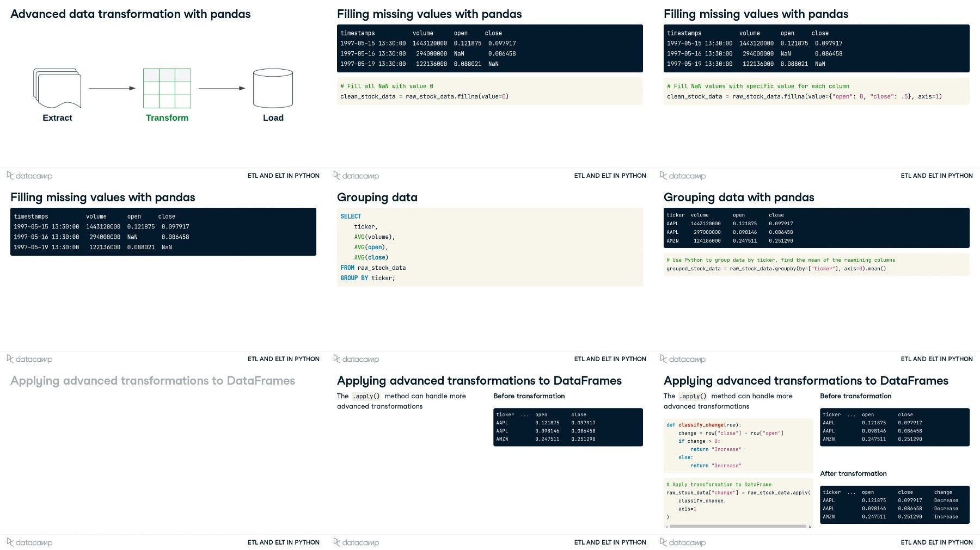Click the comment '# Fill all NaN with value 0'
980x550 pixels.
387,86
